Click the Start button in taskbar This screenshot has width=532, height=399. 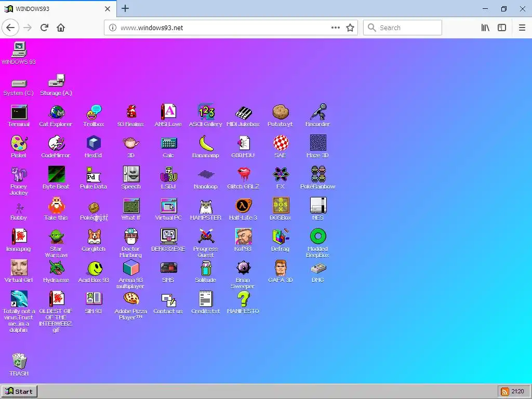pyautogui.click(x=19, y=391)
